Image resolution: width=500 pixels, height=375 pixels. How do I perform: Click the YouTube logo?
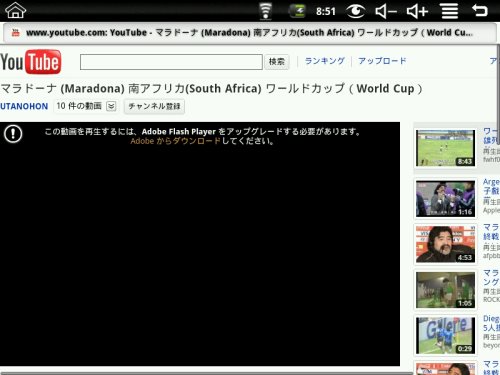click(31, 62)
